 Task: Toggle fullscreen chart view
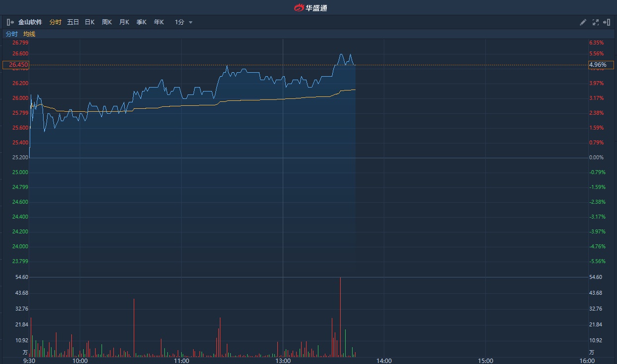596,22
